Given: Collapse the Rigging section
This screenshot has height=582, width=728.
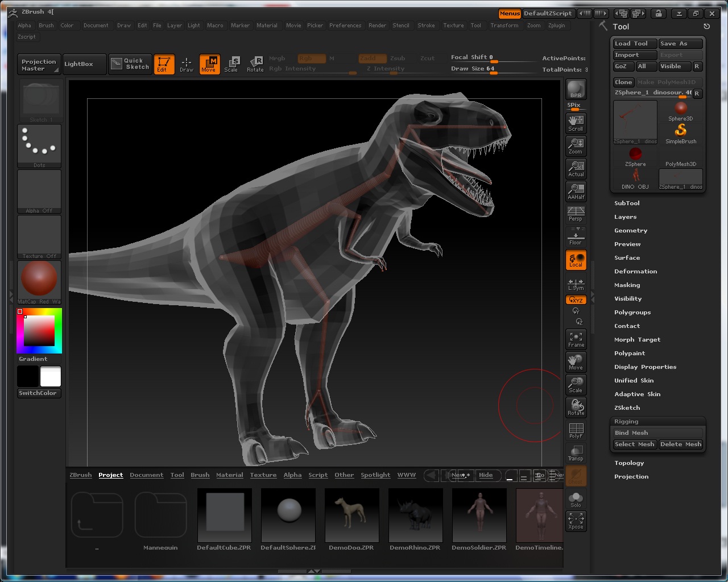Looking at the screenshot, I should click(x=626, y=421).
